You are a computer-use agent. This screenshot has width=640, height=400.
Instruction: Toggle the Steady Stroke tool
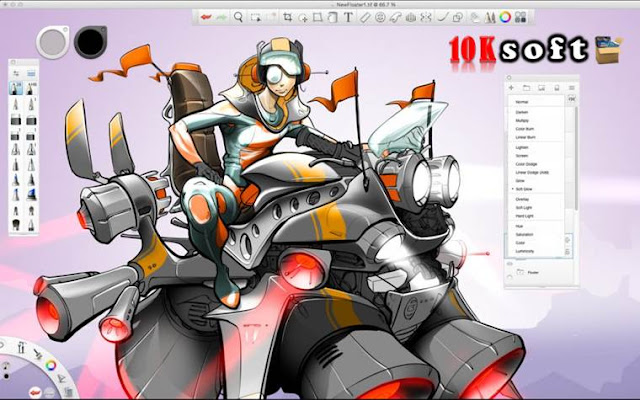point(442,17)
